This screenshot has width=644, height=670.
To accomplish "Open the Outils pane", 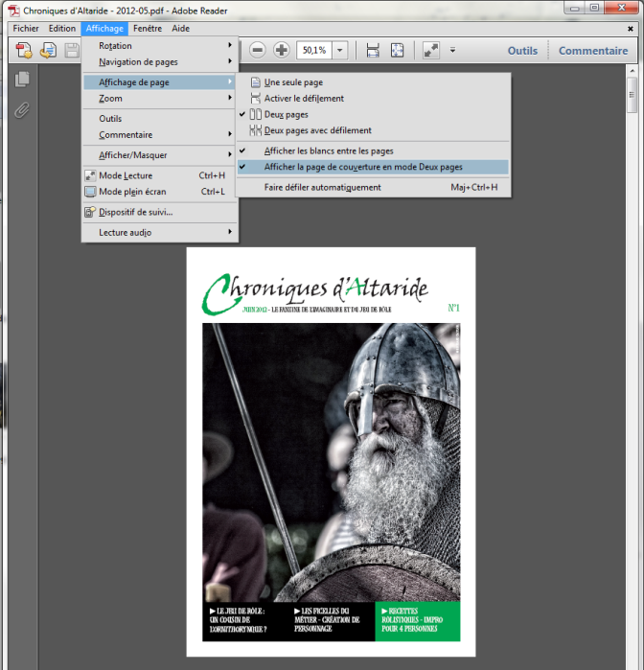I will click(522, 51).
